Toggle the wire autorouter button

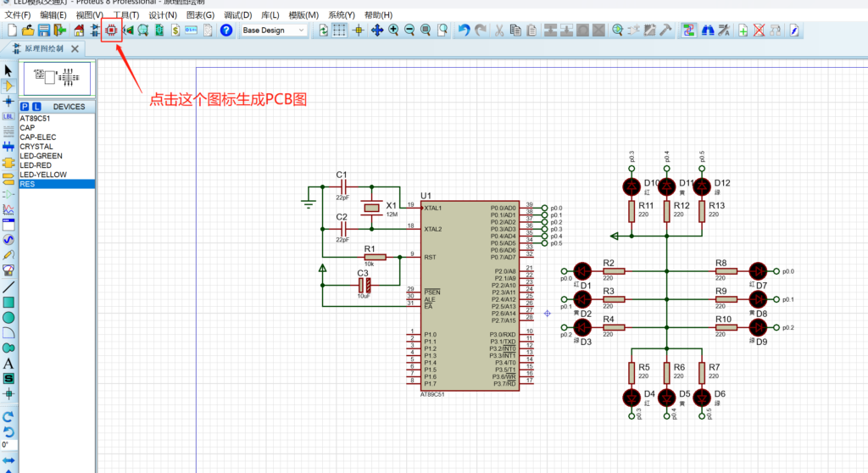point(687,31)
